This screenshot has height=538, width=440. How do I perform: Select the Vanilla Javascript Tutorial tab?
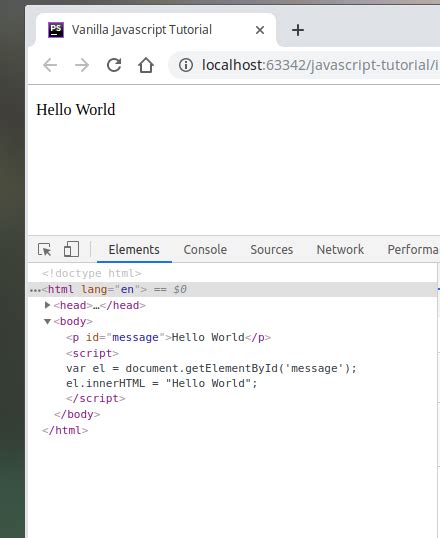[156, 30]
